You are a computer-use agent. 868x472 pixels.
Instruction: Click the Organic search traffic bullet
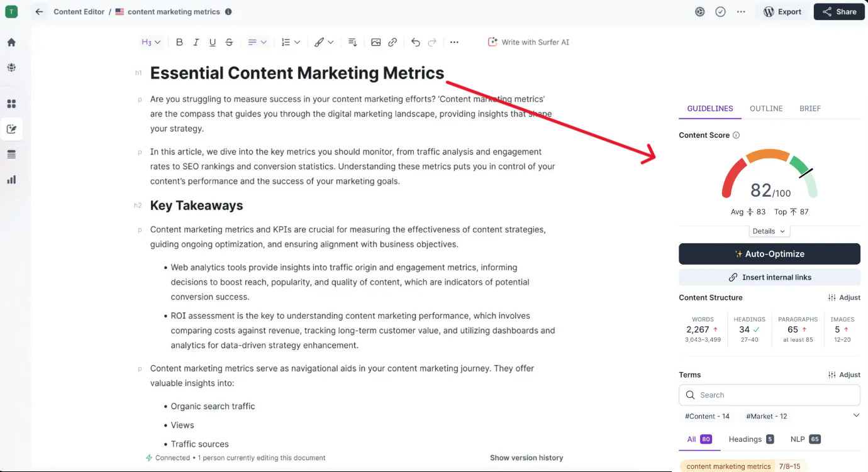(213, 406)
